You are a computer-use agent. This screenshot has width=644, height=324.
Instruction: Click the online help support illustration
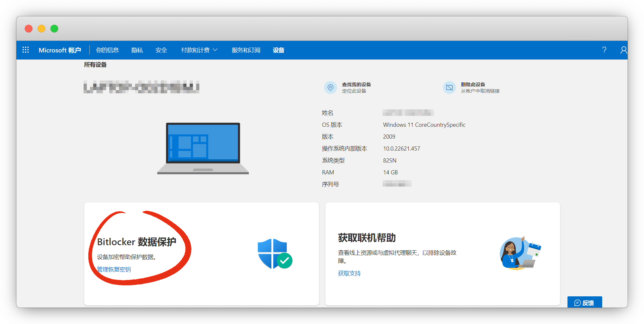(520, 254)
